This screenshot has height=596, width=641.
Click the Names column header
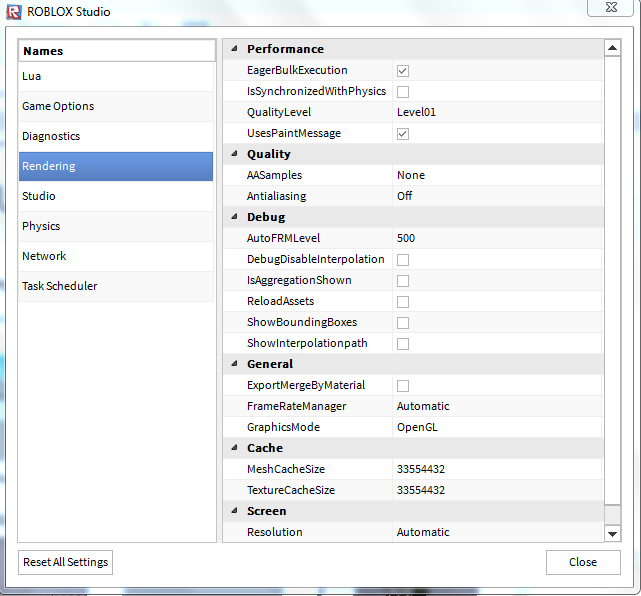pyautogui.click(x=117, y=51)
